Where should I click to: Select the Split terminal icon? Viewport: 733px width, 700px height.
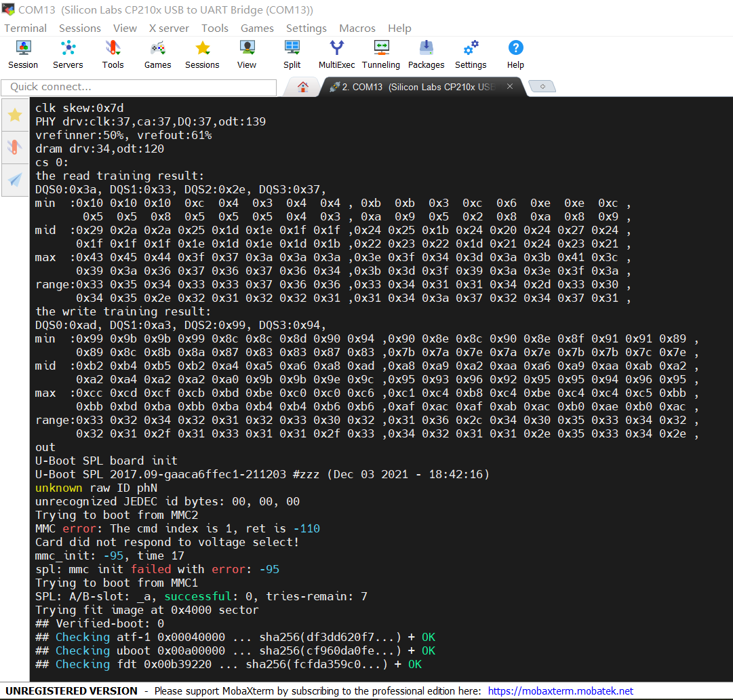pyautogui.click(x=292, y=55)
